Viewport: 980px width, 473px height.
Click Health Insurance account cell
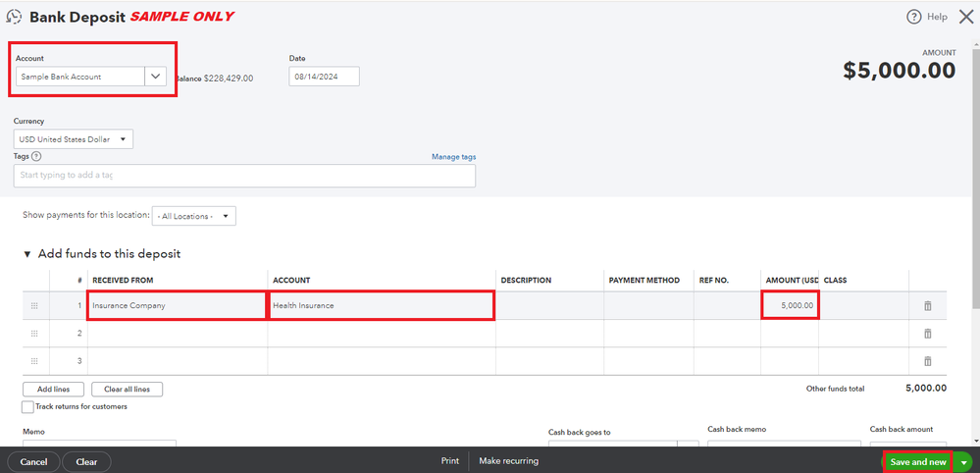tap(382, 305)
